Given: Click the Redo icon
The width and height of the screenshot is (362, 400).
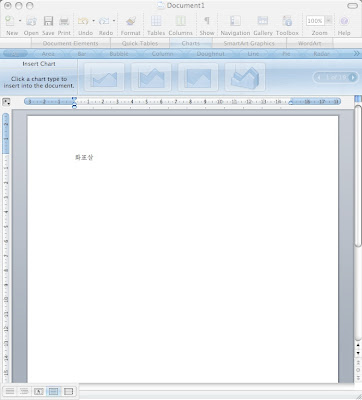Looking at the screenshot, I should click(x=104, y=21).
